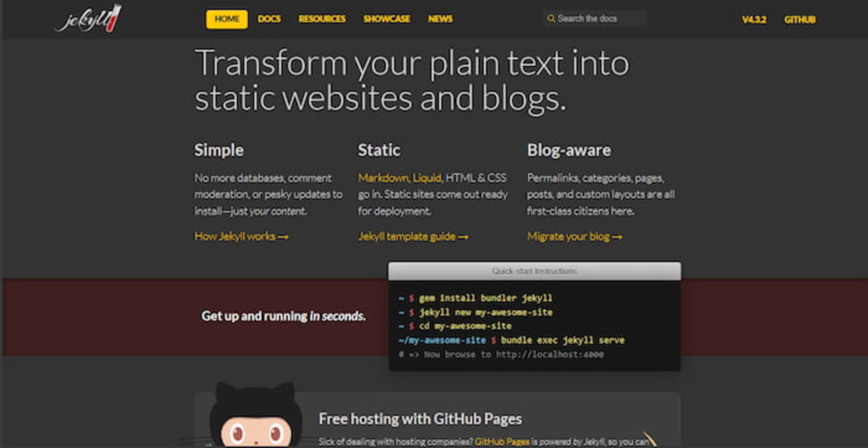Open the Docs nav item
This screenshot has width=868, height=448.
[x=269, y=19]
